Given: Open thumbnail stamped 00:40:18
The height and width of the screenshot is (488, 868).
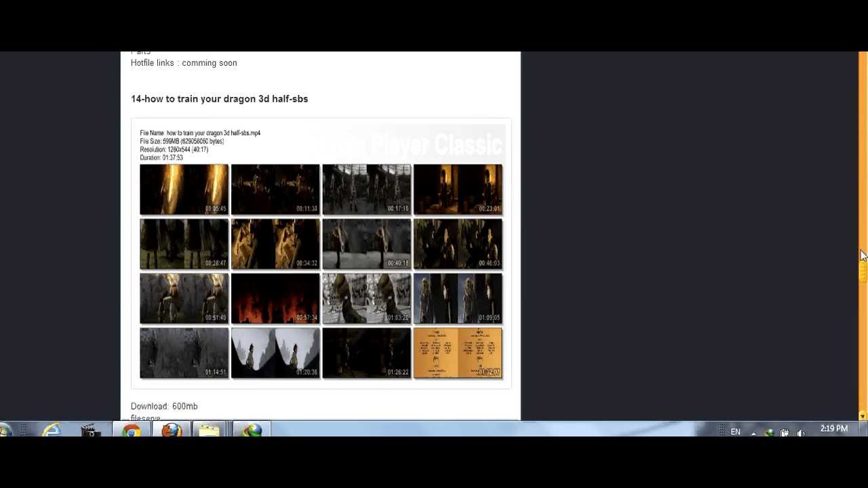Looking at the screenshot, I should point(366,243).
